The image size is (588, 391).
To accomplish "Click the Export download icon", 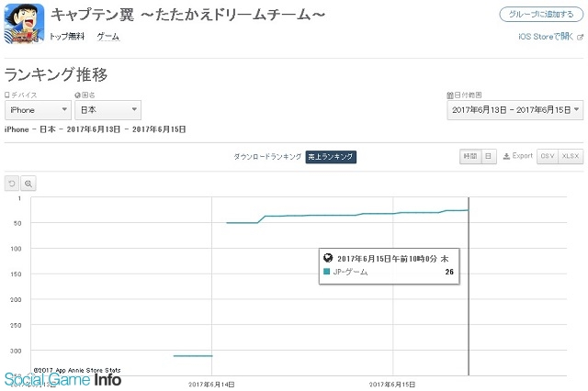I will click(506, 156).
